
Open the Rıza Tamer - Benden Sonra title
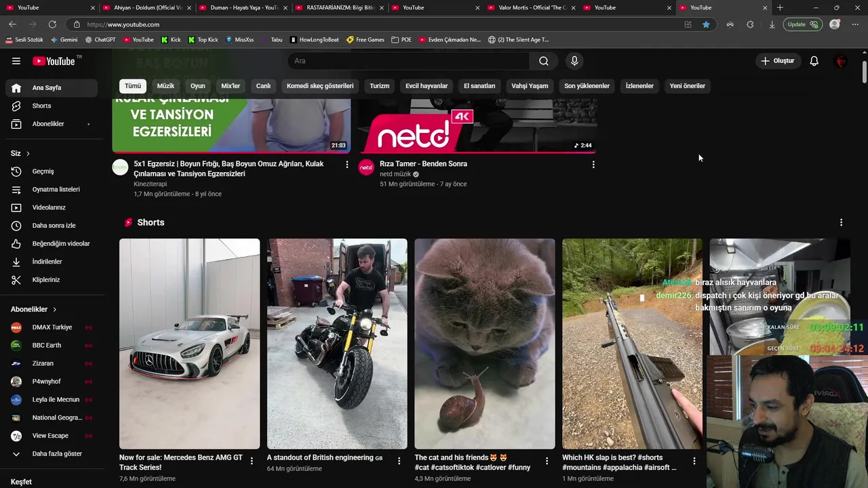[x=423, y=163]
